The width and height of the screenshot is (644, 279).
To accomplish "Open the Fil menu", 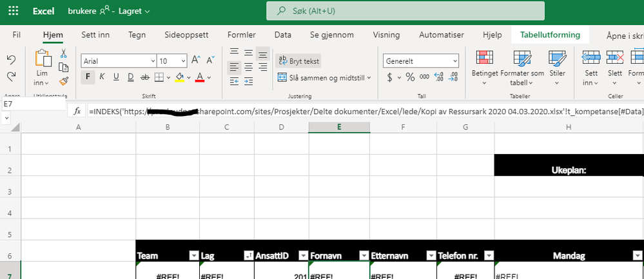I will point(16,35).
